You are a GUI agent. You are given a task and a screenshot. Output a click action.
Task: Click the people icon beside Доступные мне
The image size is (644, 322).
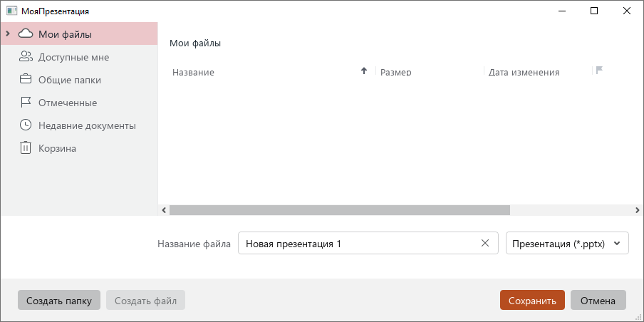[x=26, y=57]
